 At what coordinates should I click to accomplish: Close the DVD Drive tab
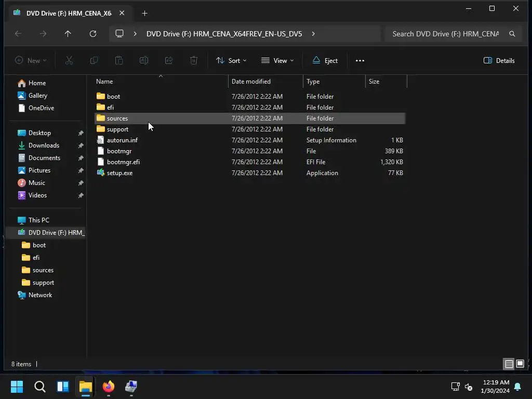coord(122,13)
